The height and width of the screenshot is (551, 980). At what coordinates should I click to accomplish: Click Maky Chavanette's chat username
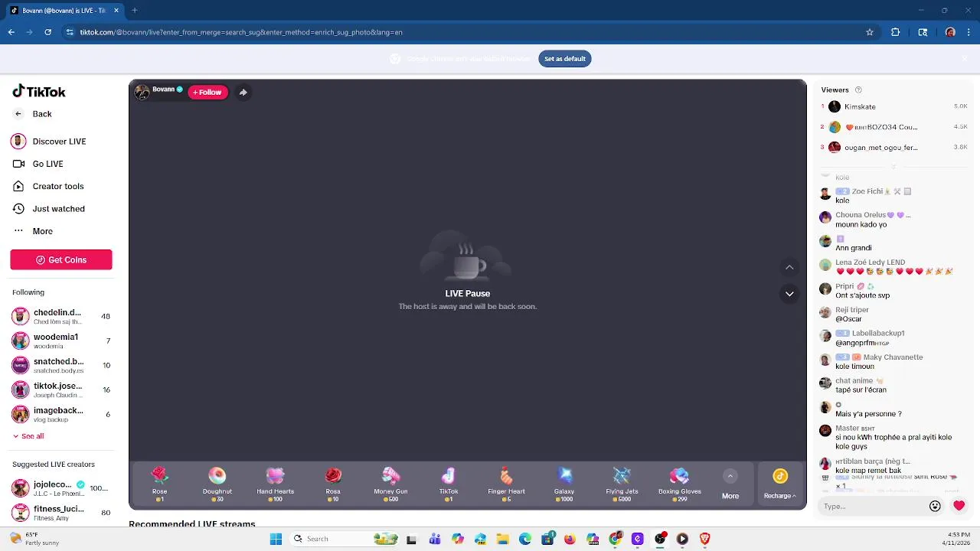tap(893, 357)
